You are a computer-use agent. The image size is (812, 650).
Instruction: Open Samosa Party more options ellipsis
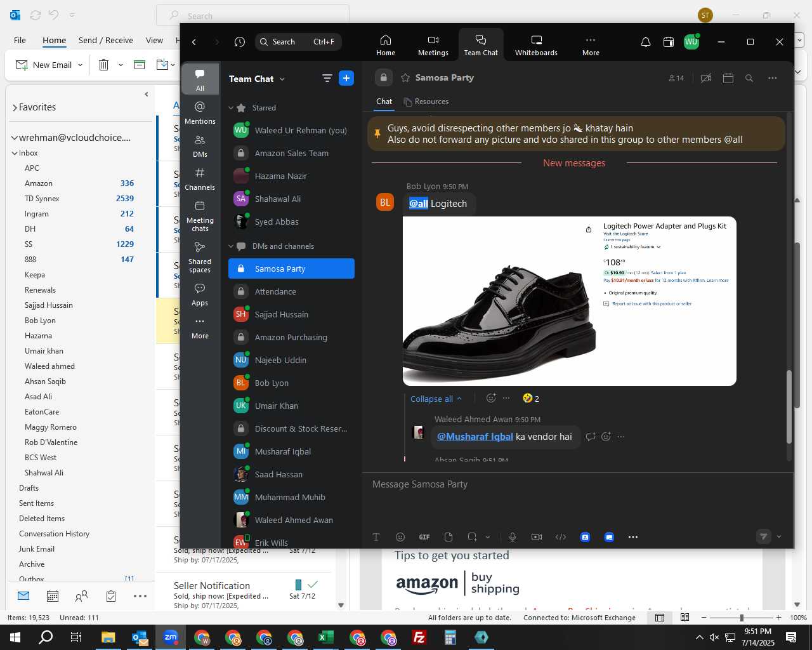click(x=772, y=78)
